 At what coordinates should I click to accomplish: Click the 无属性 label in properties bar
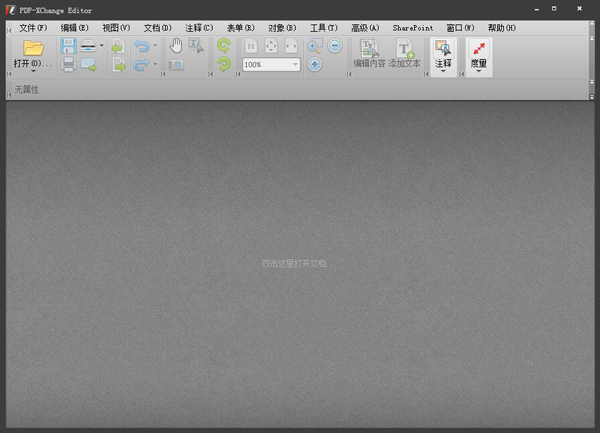coord(27,90)
